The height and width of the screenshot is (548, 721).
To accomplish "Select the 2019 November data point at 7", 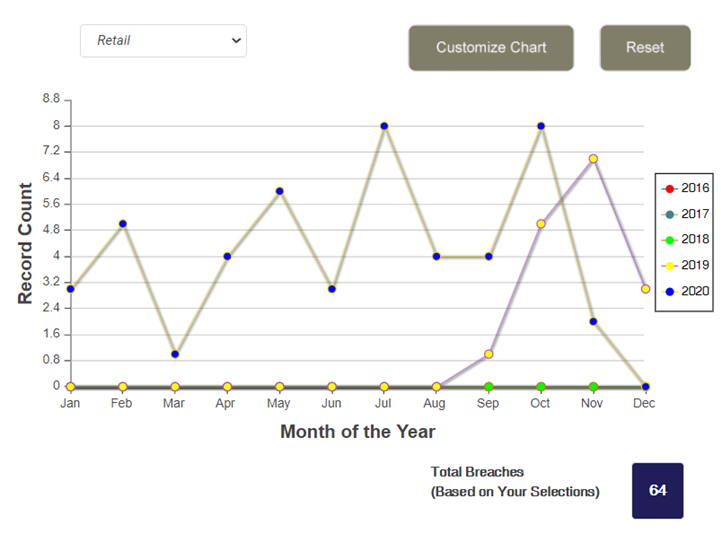I will [593, 159].
